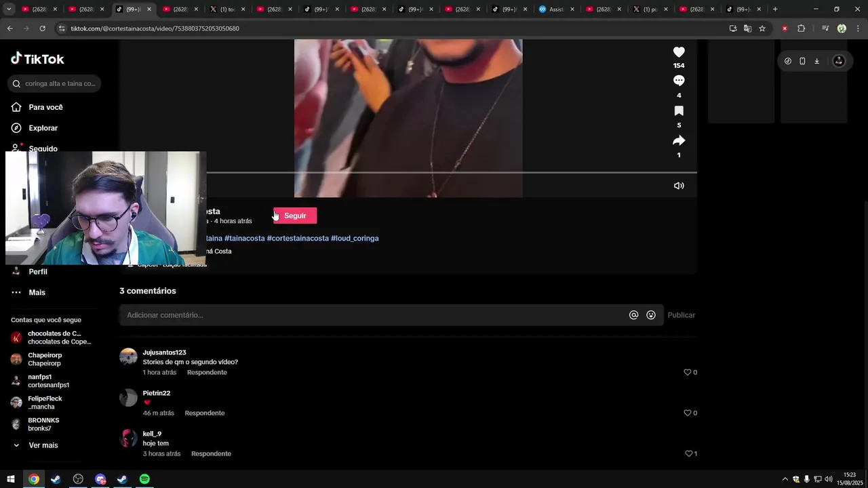This screenshot has height=488, width=868.
Task: Switch to the Assist tab
Action: point(556,9)
